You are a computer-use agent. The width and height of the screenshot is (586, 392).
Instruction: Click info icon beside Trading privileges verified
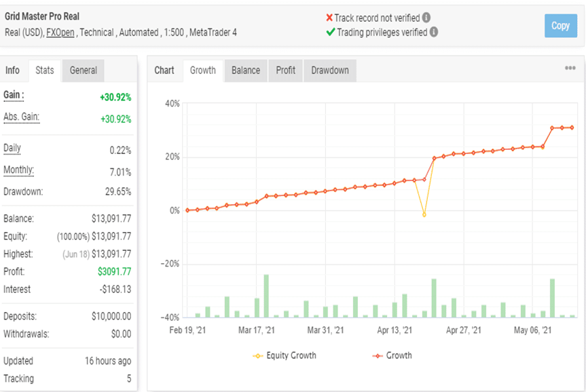tap(433, 32)
